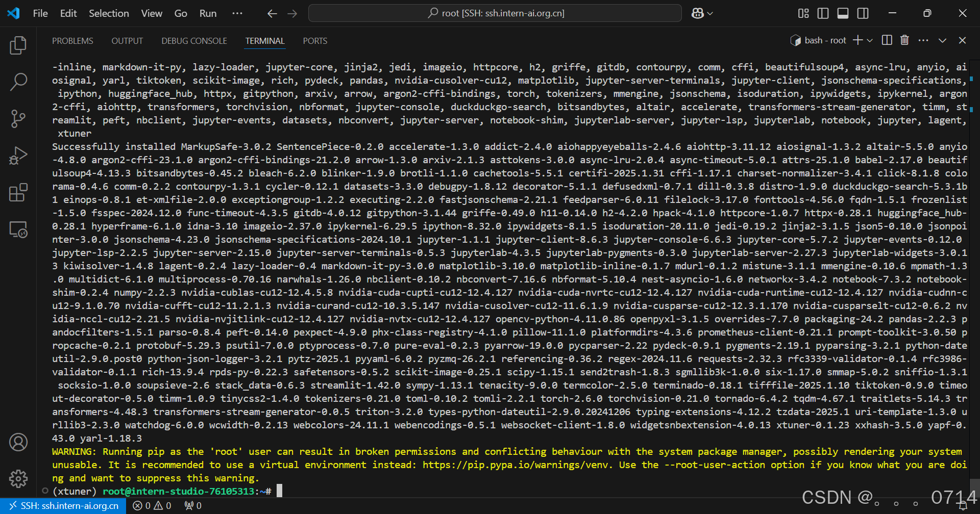Open the Edit menu
The height and width of the screenshot is (514, 980).
pyautogui.click(x=68, y=13)
